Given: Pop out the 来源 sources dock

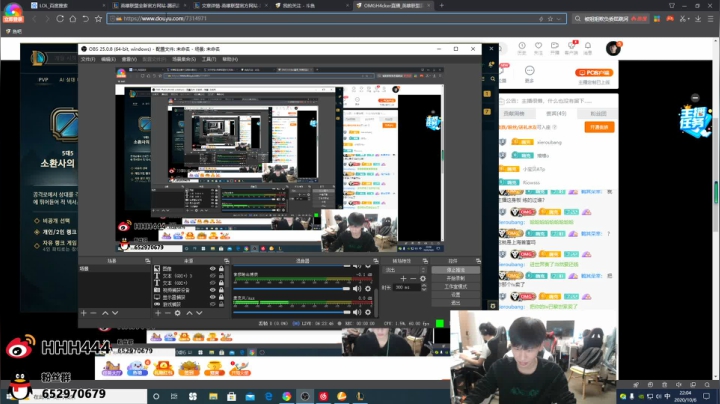Looking at the screenshot, I should pyautogui.click(x=226, y=261).
